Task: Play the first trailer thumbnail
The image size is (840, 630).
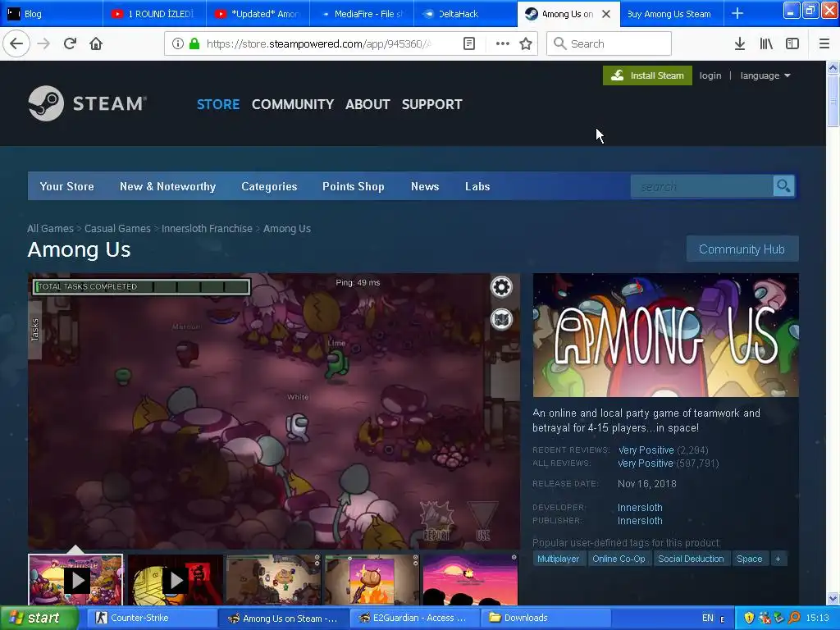Action: (75, 580)
